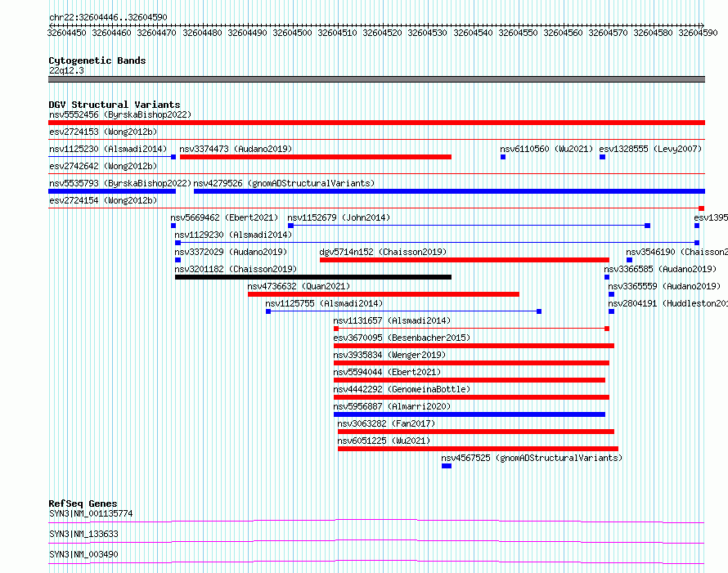This screenshot has height=573, width=728.
Task: Click the esv2742642 (Wong2012b) label
Action: [103, 166]
